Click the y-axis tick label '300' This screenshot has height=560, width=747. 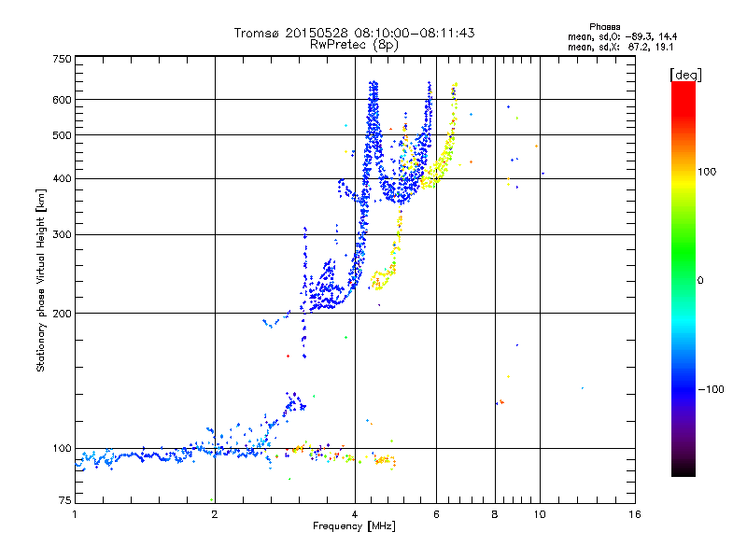62,234
